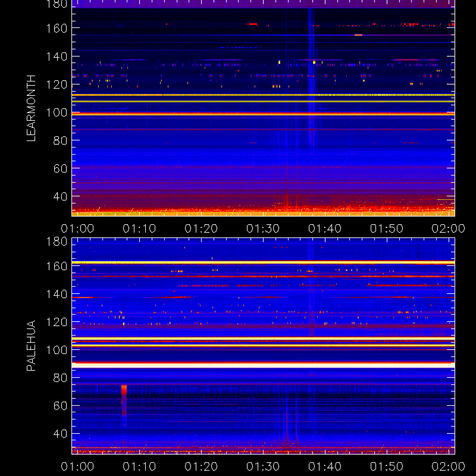
Task: Click the 01:40 time label under the Palehua plot
Action: click(x=325, y=466)
